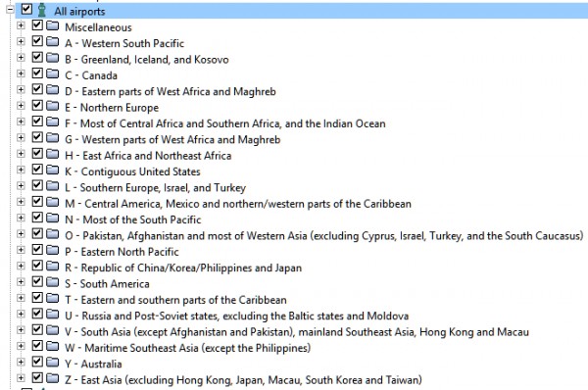This screenshot has height=390, width=588.
Task: Click the C - Canada folder icon
Action: (53, 73)
